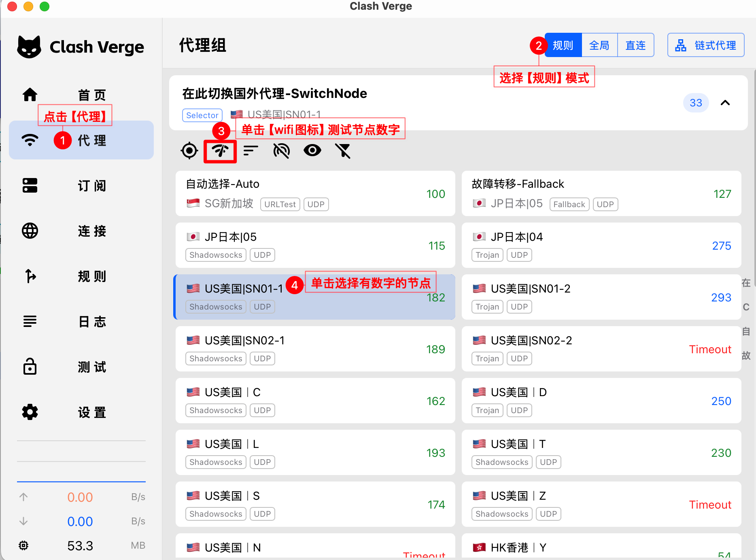
Task: Click delay value 127 for Fallback node
Action: 722,194
